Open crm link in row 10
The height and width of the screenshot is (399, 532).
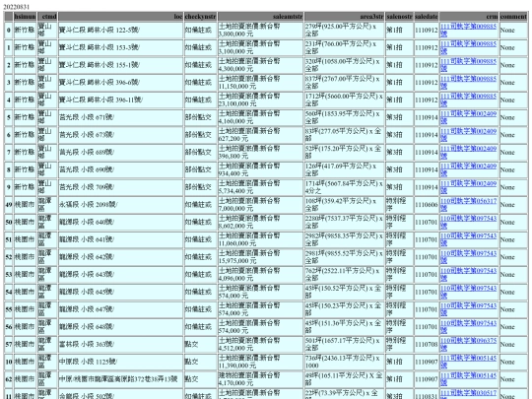click(468, 362)
